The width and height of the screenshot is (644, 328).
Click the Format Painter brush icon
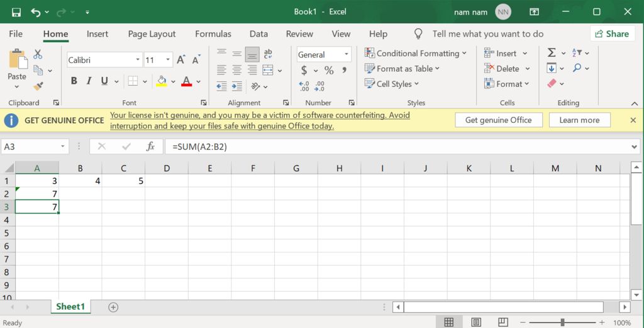pyautogui.click(x=38, y=86)
